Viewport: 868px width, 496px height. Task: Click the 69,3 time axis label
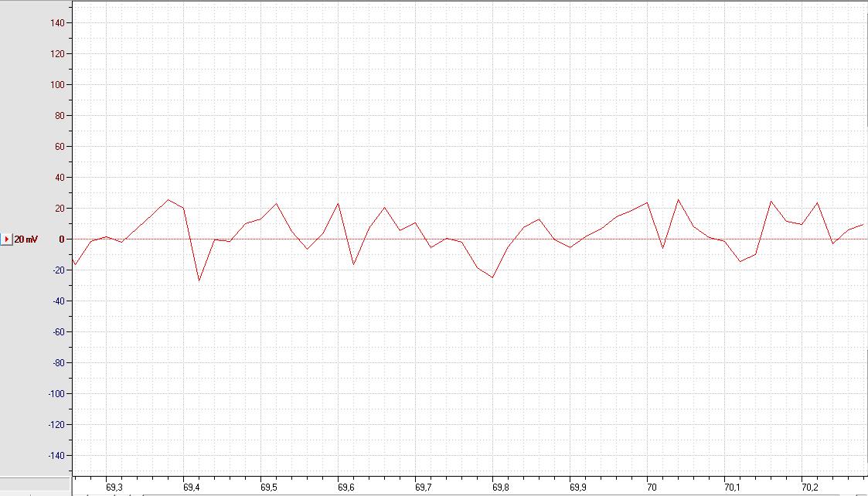click(114, 488)
